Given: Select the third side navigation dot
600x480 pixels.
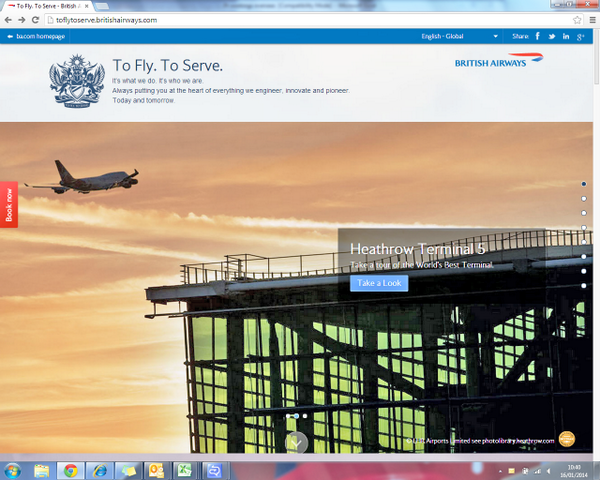Looking at the screenshot, I should (584, 213).
